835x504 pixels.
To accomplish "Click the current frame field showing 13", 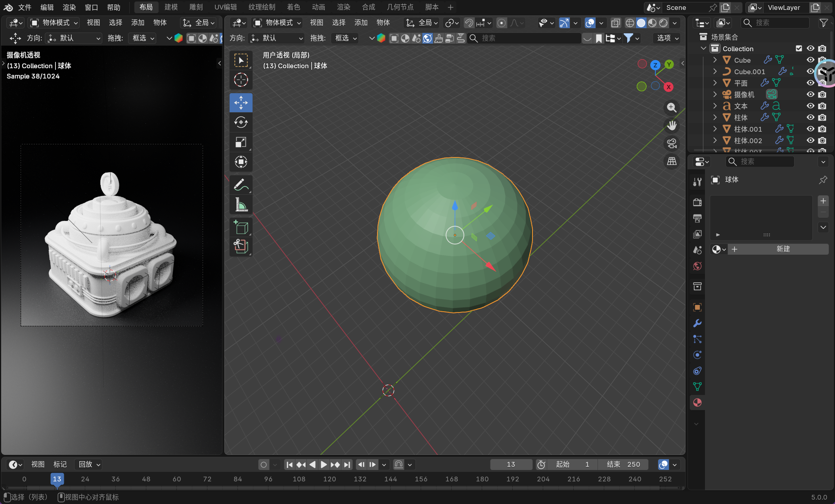I will coord(511,464).
